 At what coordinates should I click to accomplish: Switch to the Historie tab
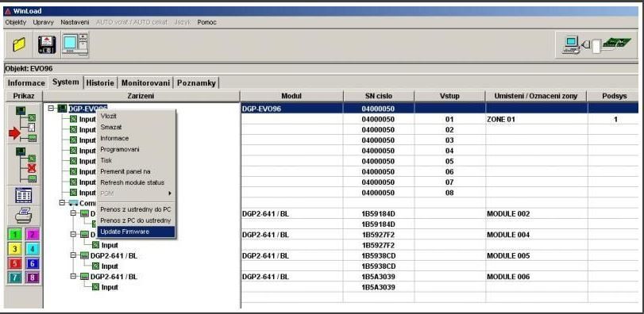tap(100, 82)
